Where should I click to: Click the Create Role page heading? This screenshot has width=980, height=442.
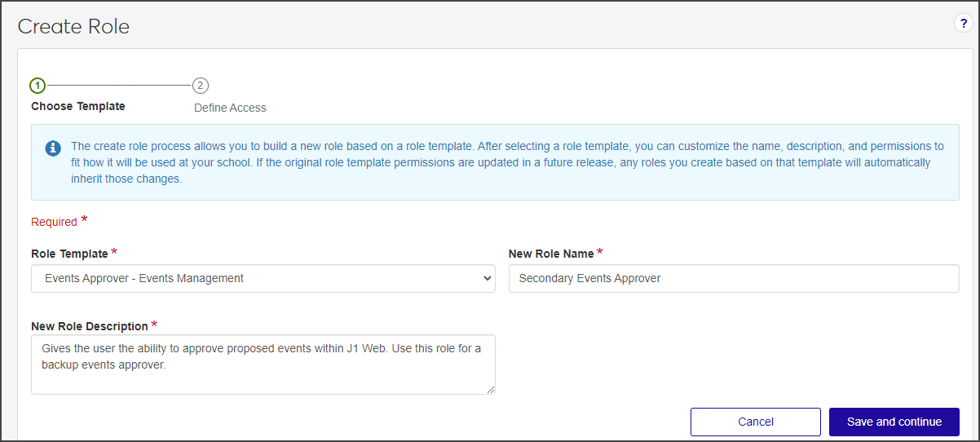tap(73, 26)
